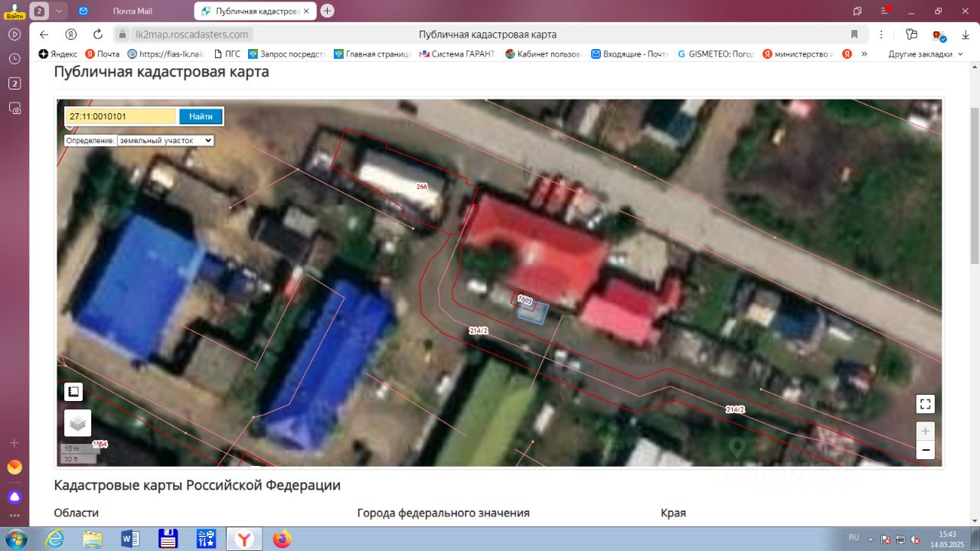980x551 pixels.
Task: Expand 'Другие закладки' bookmarks folder
Action: pyautogui.click(x=925, y=54)
